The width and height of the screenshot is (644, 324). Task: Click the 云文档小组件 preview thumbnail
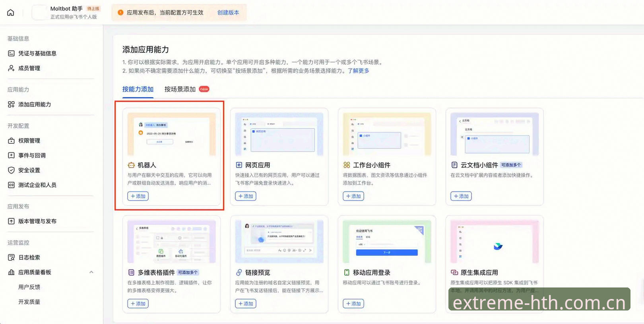[495, 134]
